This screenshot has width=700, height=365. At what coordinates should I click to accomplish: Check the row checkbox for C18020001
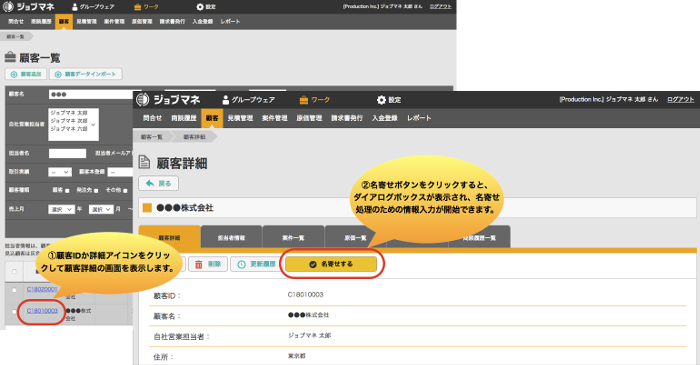pos(14,290)
